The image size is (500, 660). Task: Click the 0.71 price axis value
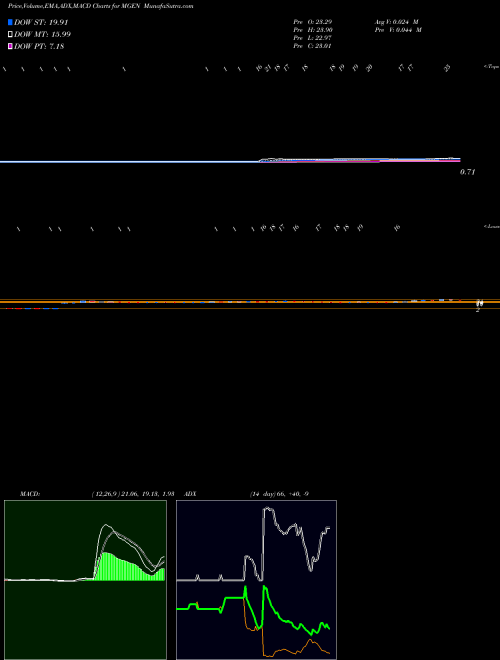(x=468, y=172)
